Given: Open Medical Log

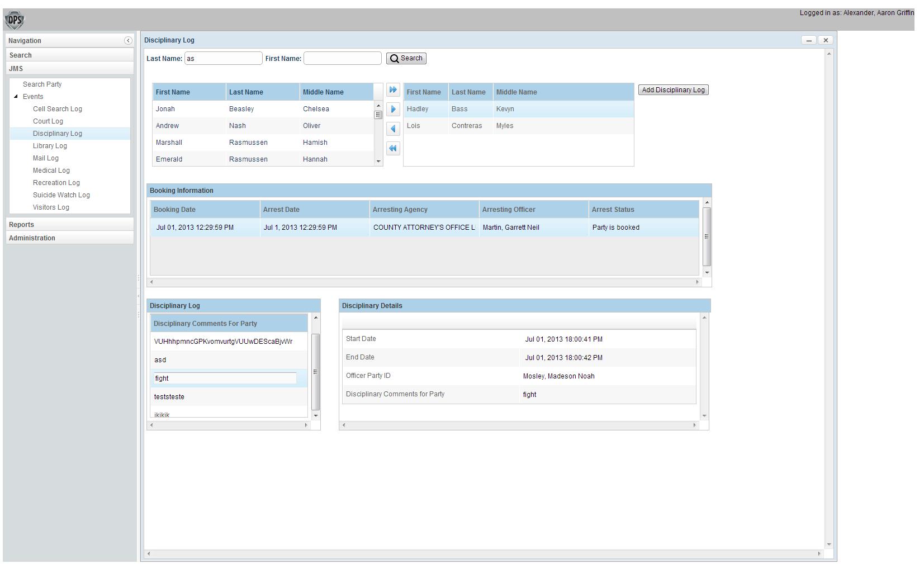Looking at the screenshot, I should pos(51,170).
